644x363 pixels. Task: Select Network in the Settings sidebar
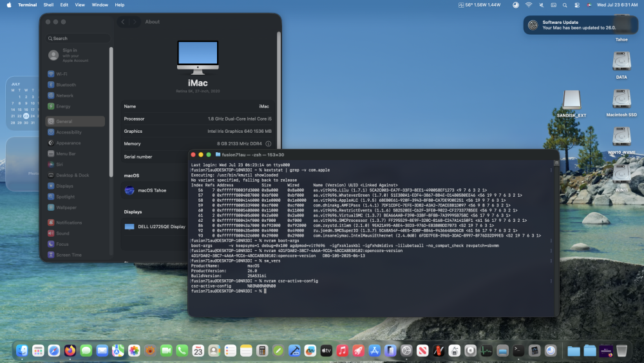coord(75,95)
